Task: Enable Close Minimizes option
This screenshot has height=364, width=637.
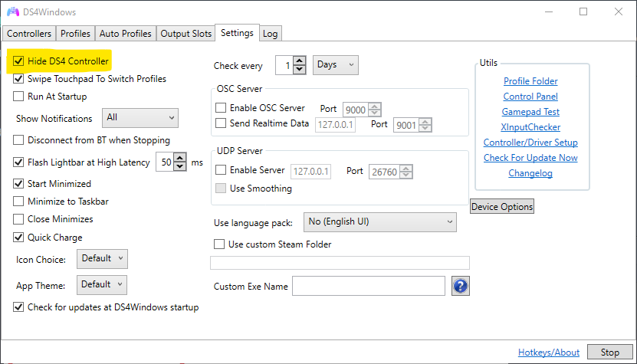Action: coord(18,219)
